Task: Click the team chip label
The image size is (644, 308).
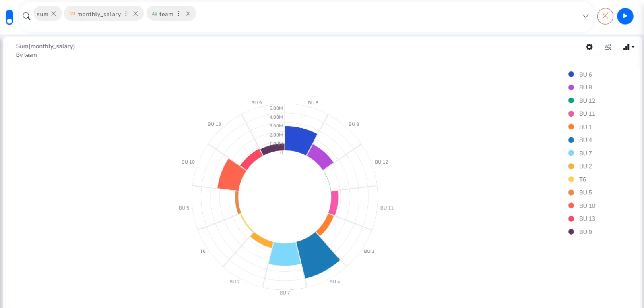Action: coord(166,14)
